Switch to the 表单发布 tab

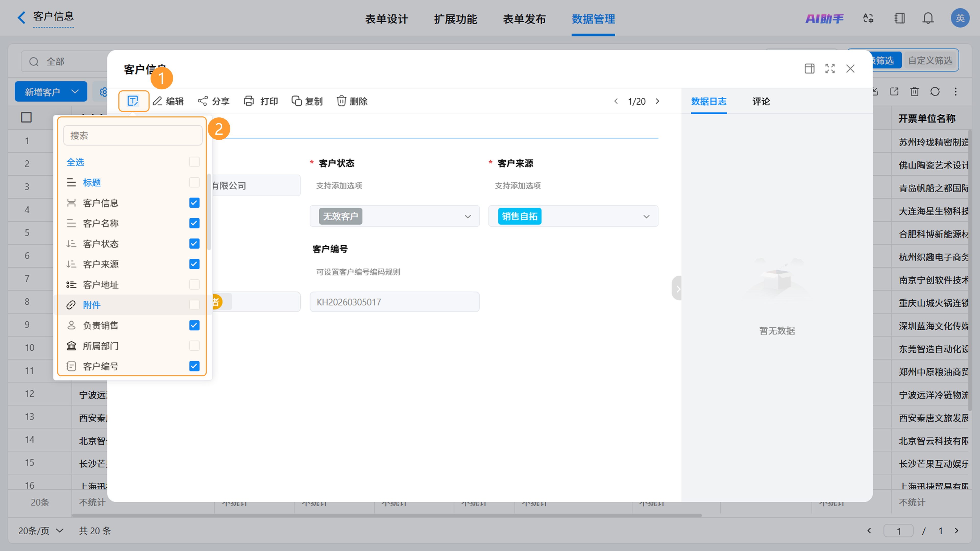tap(524, 19)
